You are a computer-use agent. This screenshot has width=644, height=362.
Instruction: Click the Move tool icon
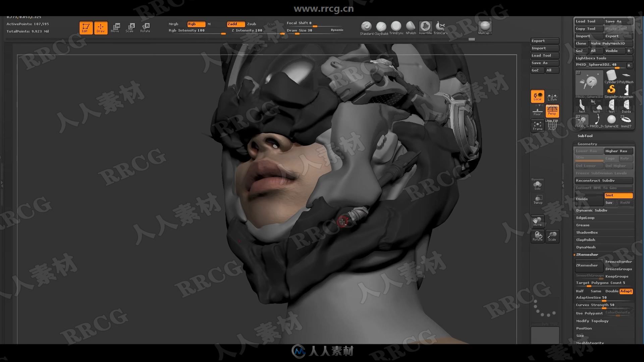pos(115,28)
